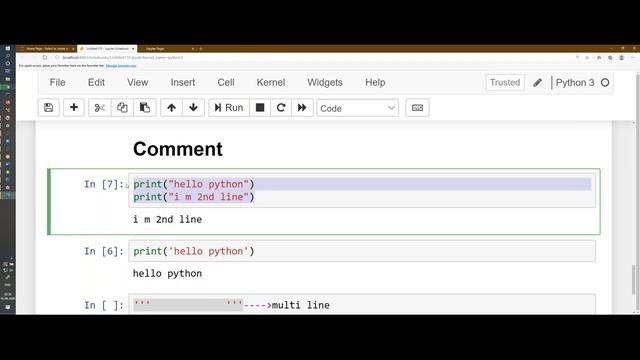Switch to the Untitled Jupyter Notebook tab
Screen dimensions: 640x360
pos(107,49)
